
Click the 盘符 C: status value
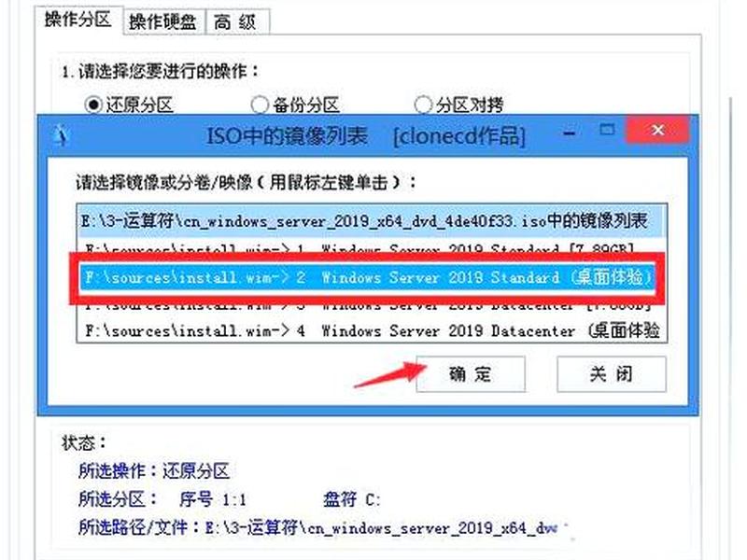tap(352, 499)
